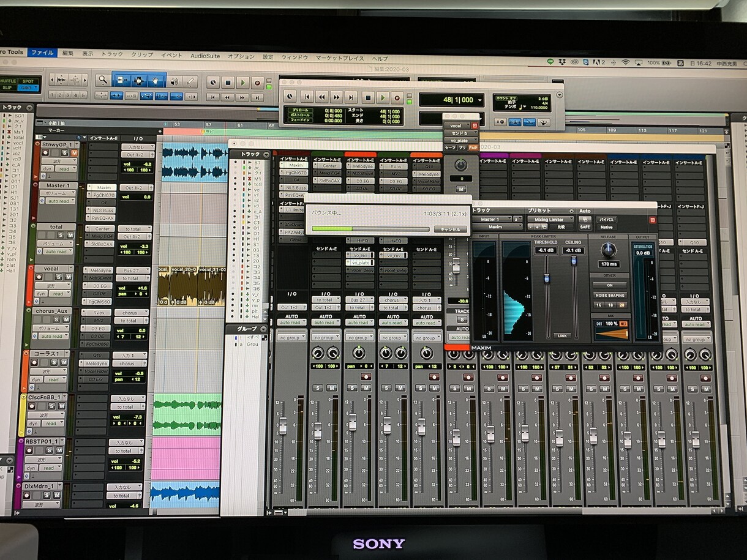
Task: Cancel the bounce with キャンセル button
Action: tap(450, 229)
